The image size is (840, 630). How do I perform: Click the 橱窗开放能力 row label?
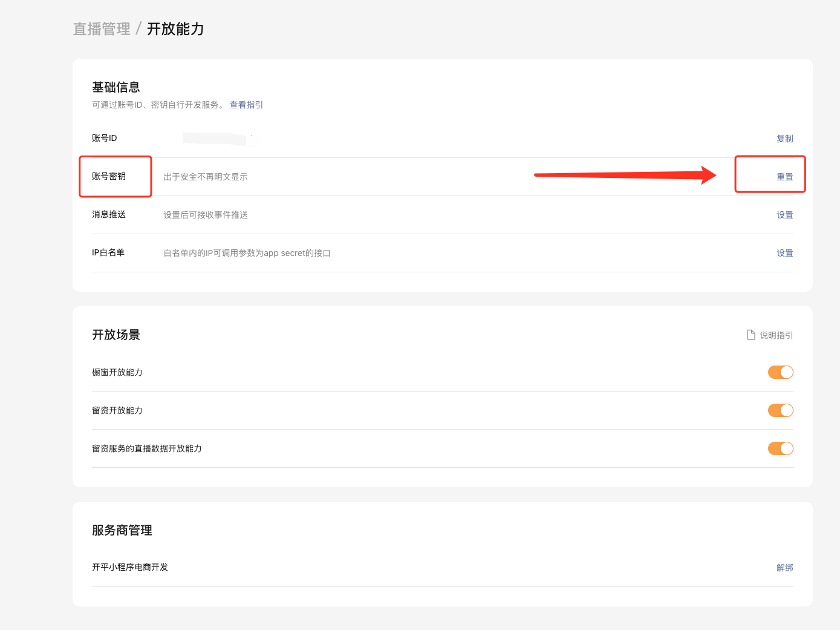(x=117, y=372)
